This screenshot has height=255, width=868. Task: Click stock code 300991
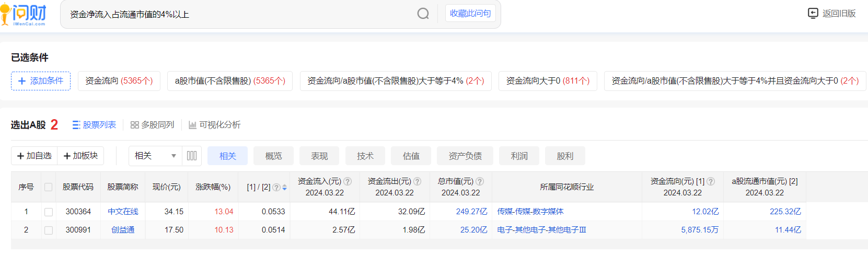coord(78,230)
